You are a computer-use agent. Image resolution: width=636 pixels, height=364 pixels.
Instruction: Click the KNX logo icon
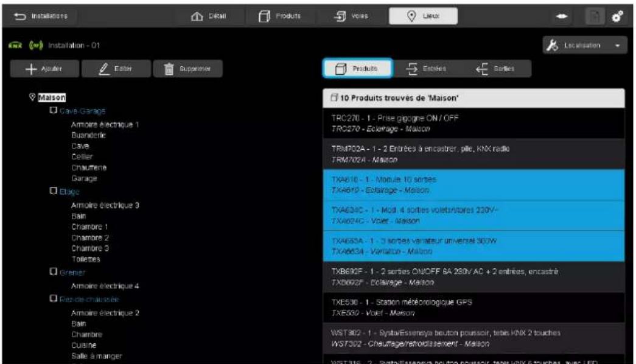pyautogui.click(x=15, y=46)
